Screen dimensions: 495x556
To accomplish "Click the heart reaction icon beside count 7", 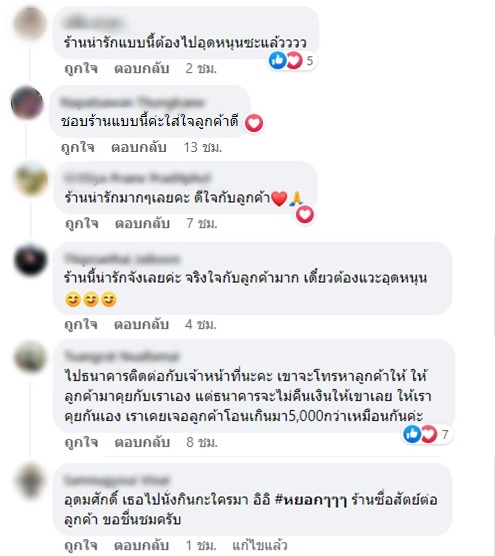I will pos(428,434).
